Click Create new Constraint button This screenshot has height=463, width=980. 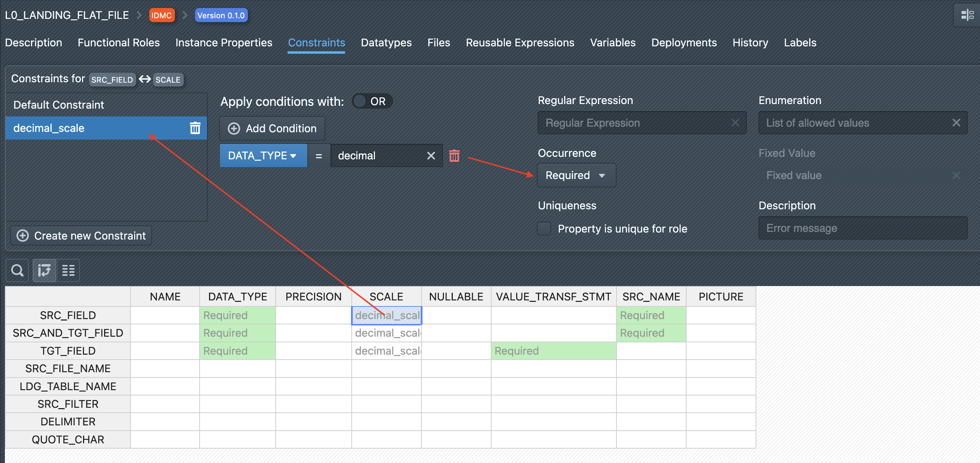(x=81, y=236)
